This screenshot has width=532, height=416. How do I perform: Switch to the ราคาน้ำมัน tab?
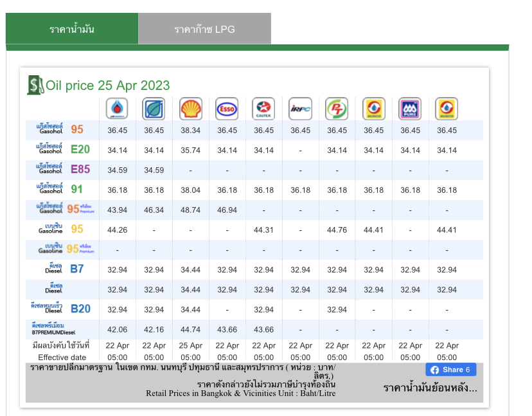pyautogui.click(x=72, y=29)
